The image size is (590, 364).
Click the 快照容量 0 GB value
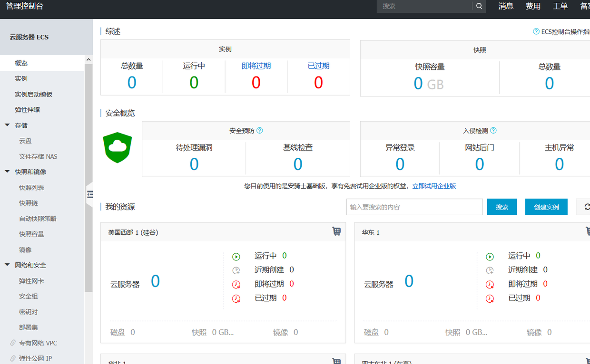coord(429,84)
